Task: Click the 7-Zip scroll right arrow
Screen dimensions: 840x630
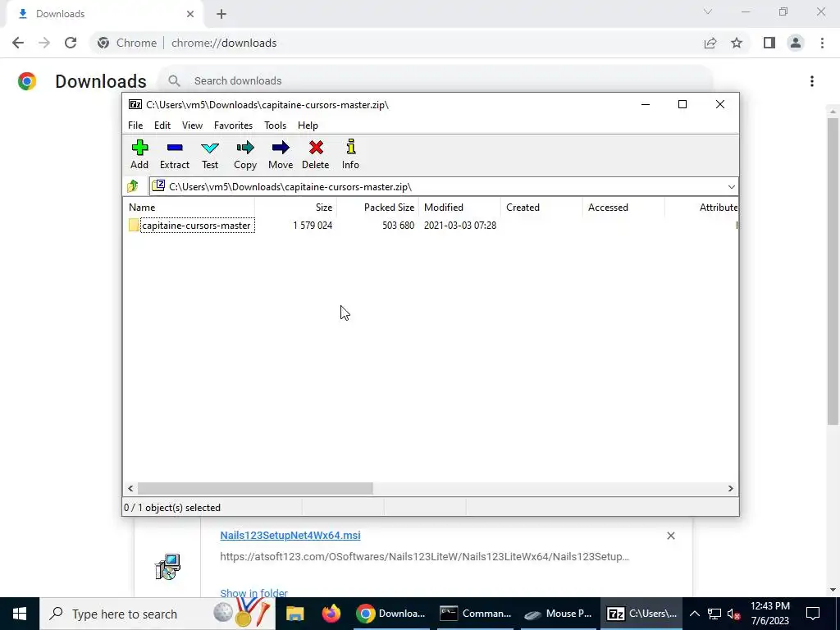Action: (731, 489)
